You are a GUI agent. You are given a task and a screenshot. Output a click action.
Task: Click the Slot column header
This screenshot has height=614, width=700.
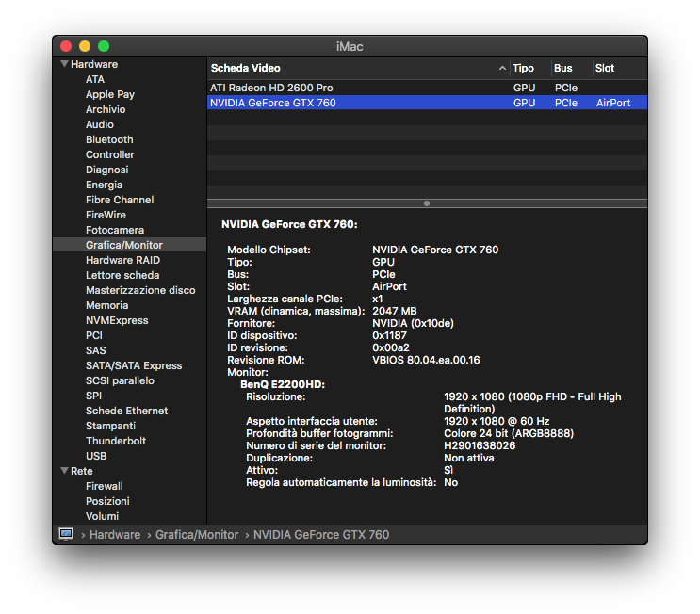coord(605,68)
